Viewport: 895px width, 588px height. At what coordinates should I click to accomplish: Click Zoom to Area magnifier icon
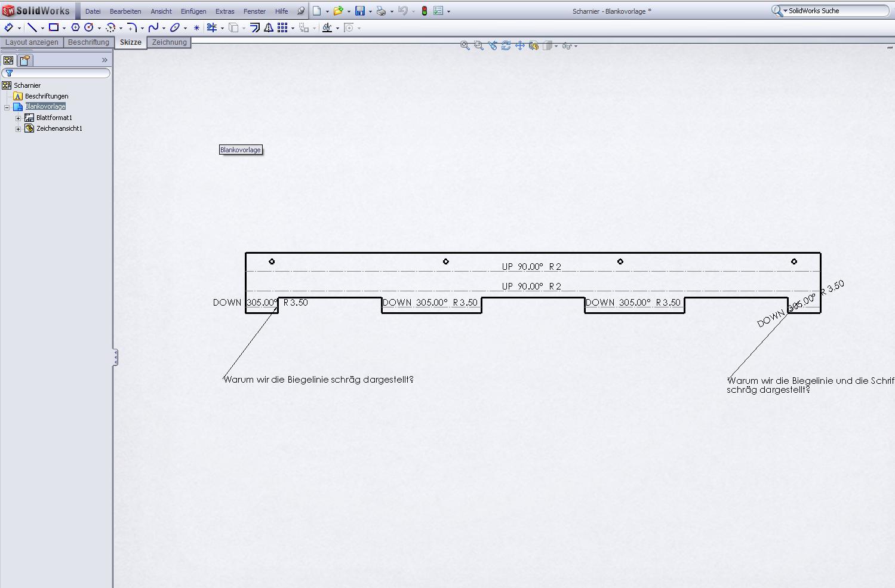pyautogui.click(x=478, y=45)
